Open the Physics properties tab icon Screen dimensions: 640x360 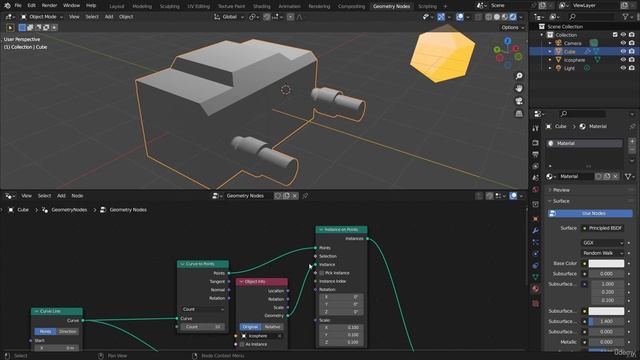point(536,253)
